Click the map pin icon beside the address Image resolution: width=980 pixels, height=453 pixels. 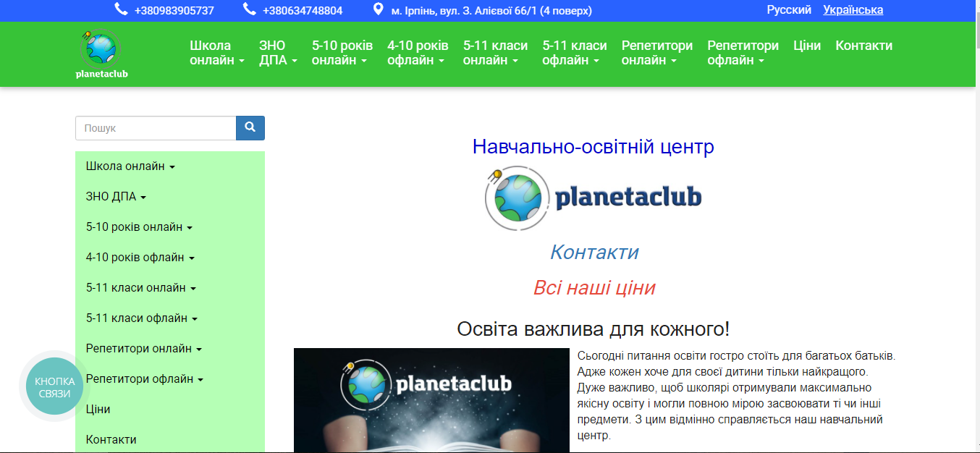378,9
